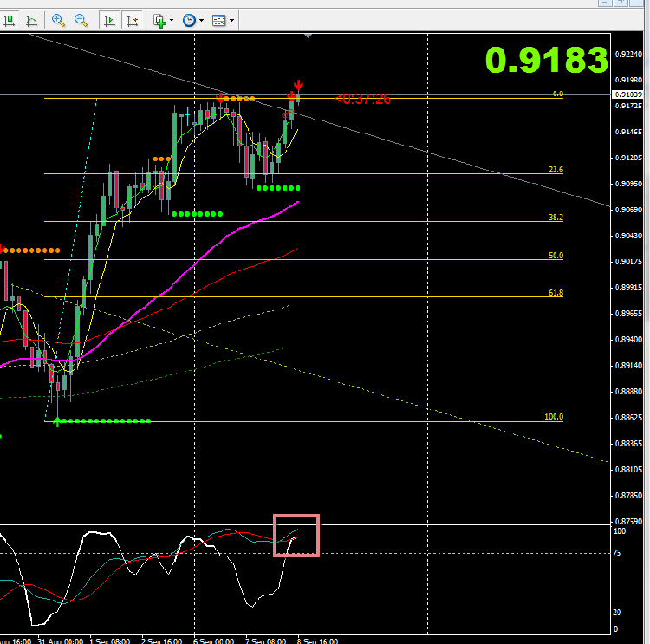Click the 1 Sep 08:00 time label
The image size is (650, 644).
tap(110, 641)
